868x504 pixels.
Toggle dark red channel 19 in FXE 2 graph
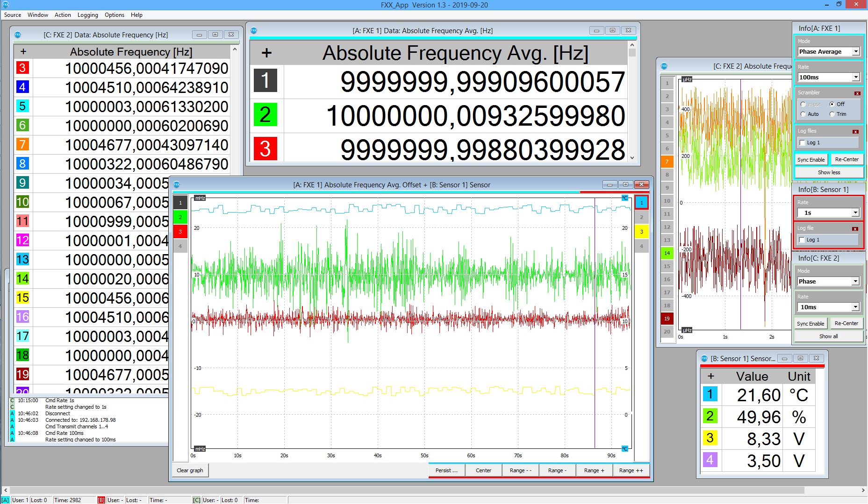click(x=667, y=319)
